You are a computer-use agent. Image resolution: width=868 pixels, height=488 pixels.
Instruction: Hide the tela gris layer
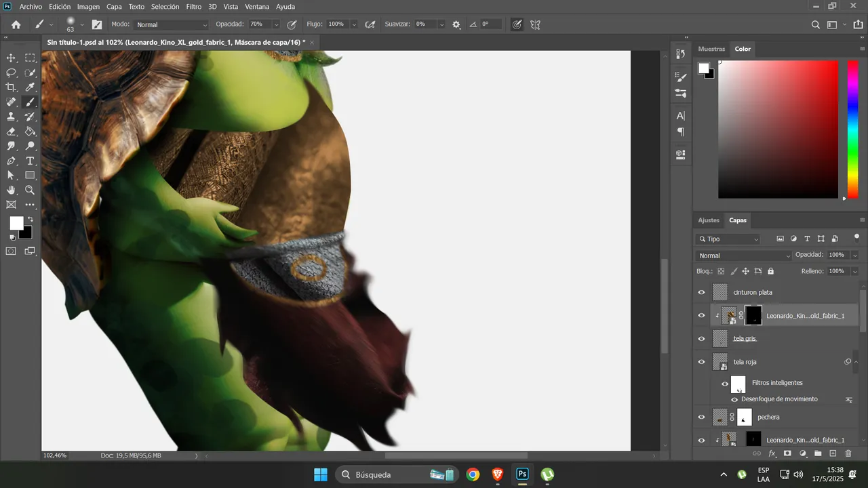[x=702, y=338]
